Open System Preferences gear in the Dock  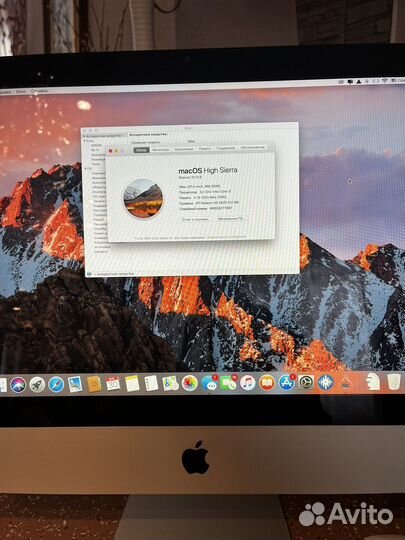306,383
